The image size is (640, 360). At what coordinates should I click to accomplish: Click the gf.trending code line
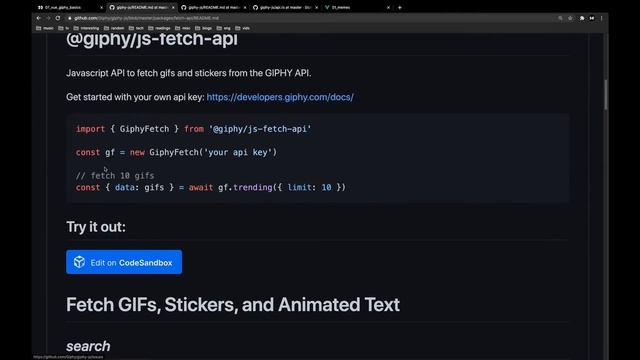pos(211,187)
